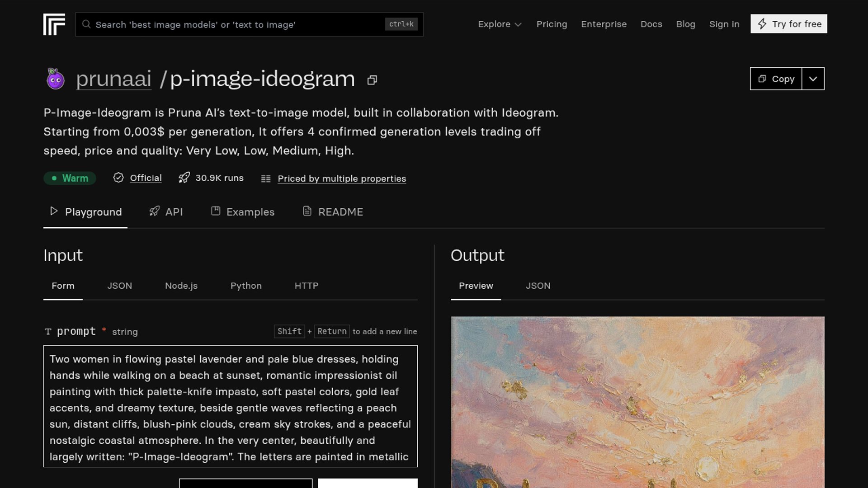Select the JSON input tab
Viewport: 868px width, 488px height.
point(120,286)
